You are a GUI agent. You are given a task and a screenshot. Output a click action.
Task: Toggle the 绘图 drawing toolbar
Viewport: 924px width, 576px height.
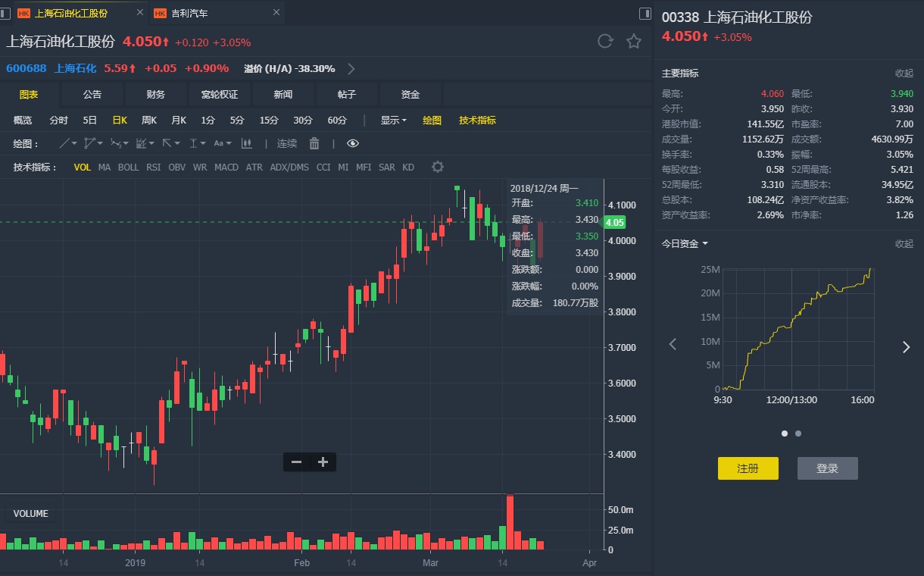pyautogui.click(x=432, y=121)
